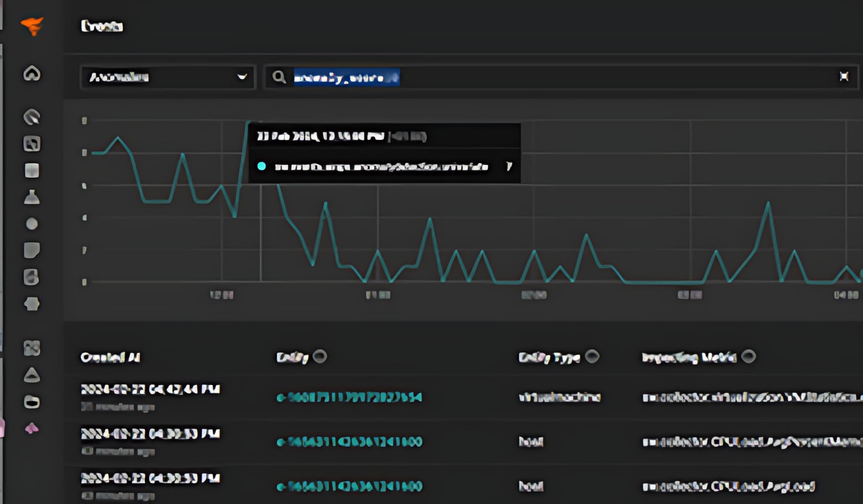Click the flask-shaped sidebar icon
The height and width of the screenshot is (504, 863).
click(32, 197)
